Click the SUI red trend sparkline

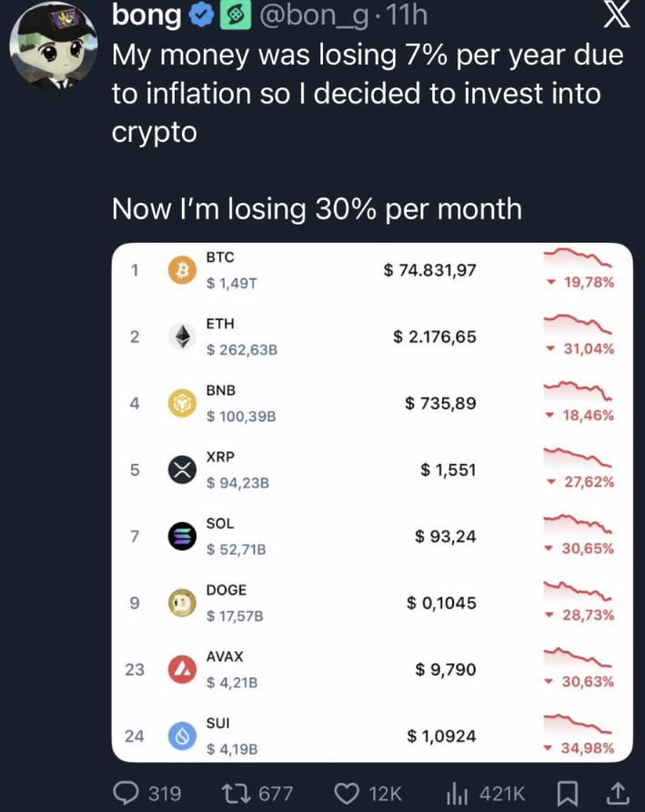tap(578, 724)
